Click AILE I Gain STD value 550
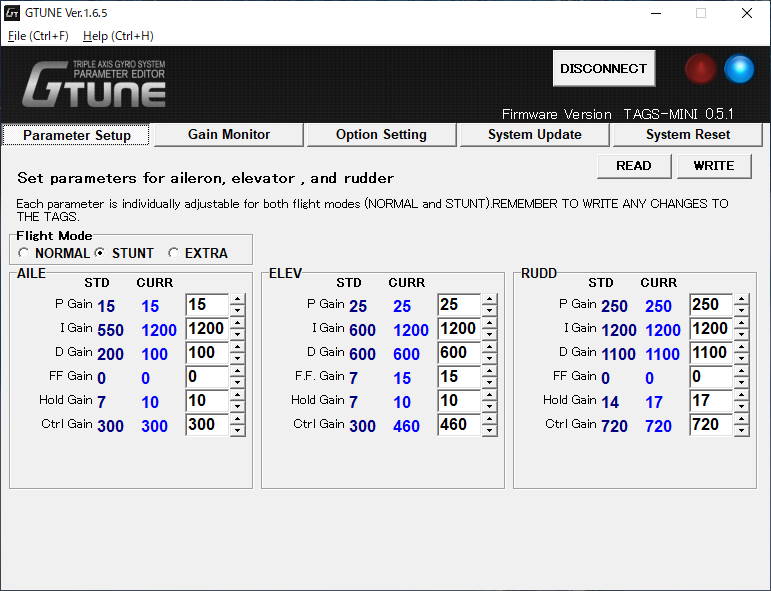Screen dimensions: 771x591 [x=111, y=330]
